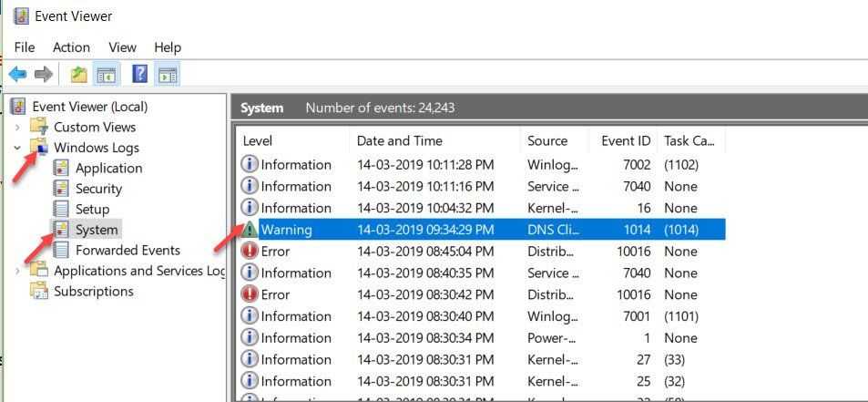Click Information icon of event 16 row

250,208
